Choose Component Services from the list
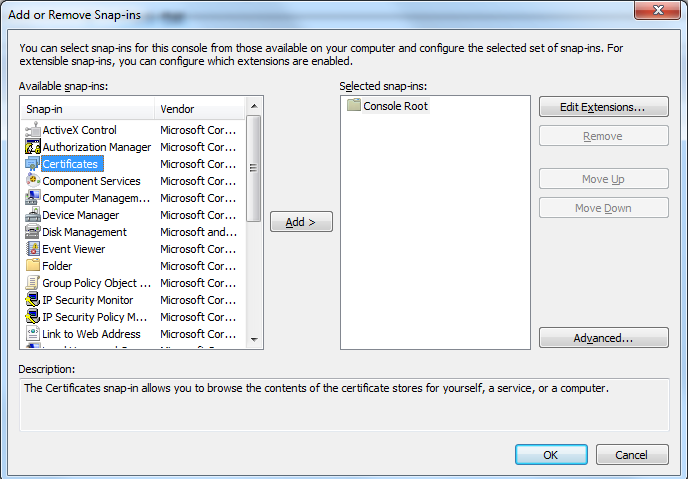 point(91,181)
